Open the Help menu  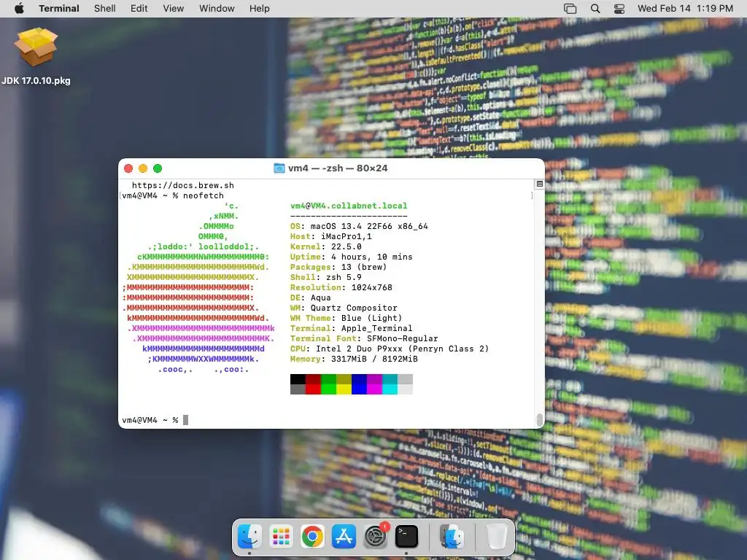tap(260, 9)
